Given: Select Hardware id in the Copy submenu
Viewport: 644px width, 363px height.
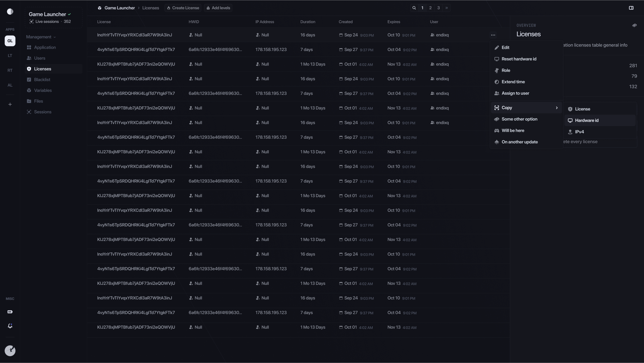Looking at the screenshot, I should pos(586,120).
